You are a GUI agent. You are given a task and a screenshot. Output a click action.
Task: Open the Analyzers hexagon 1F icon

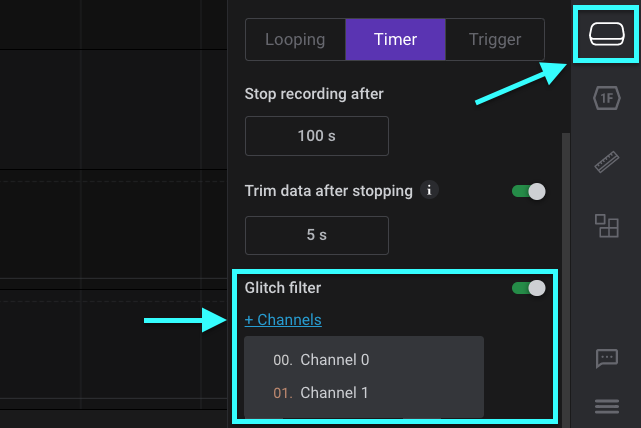pos(607,98)
